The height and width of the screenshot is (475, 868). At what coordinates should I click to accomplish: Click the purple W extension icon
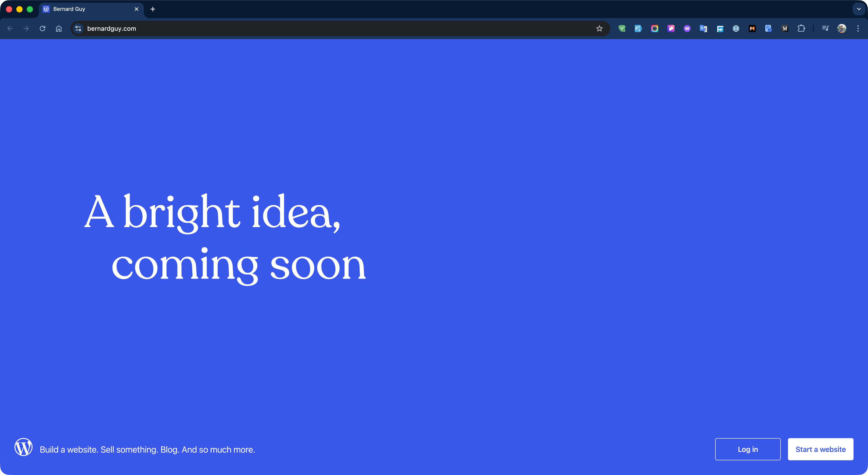[687, 29]
